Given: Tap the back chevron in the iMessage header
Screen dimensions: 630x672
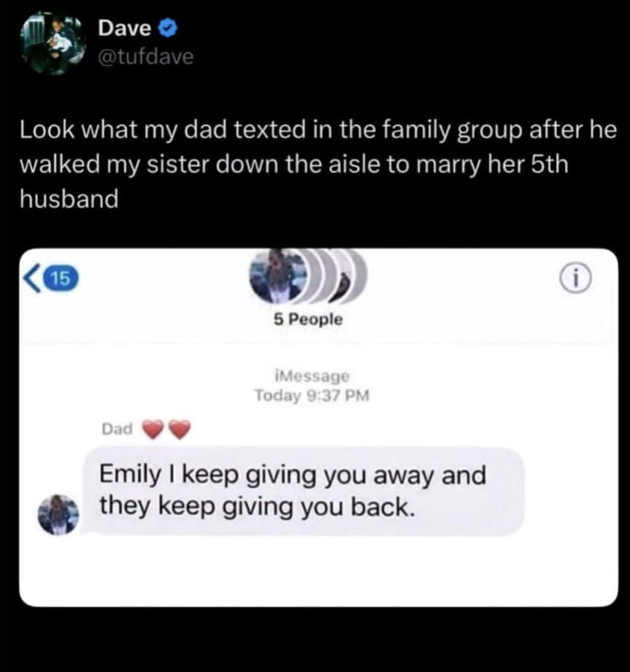Looking at the screenshot, I should (33, 278).
